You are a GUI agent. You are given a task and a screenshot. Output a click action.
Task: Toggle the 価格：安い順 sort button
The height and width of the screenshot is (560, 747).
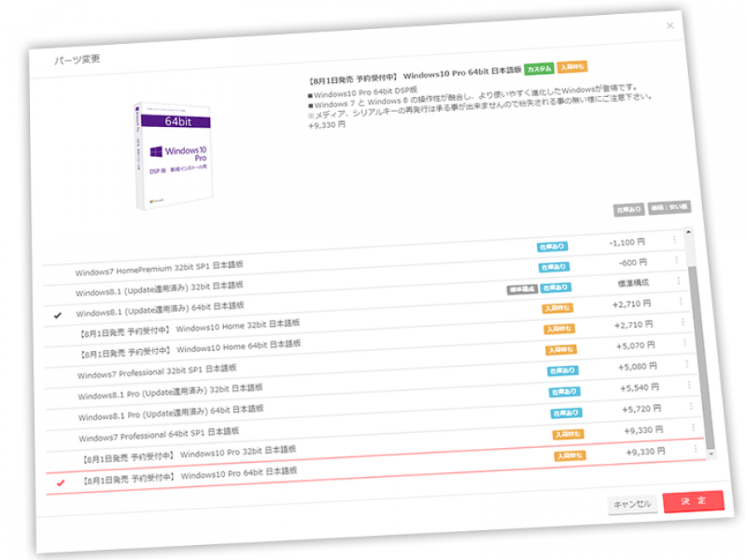(x=669, y=207)
